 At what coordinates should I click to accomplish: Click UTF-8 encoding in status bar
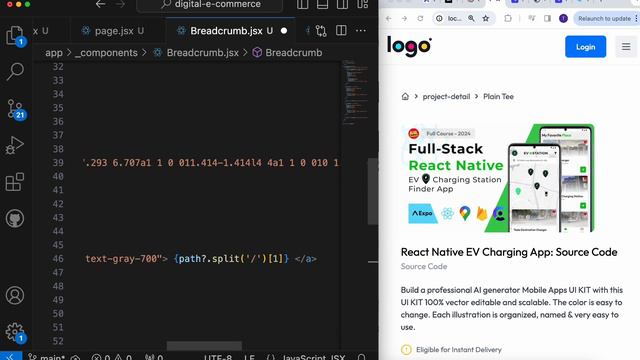tap(218, 357)
